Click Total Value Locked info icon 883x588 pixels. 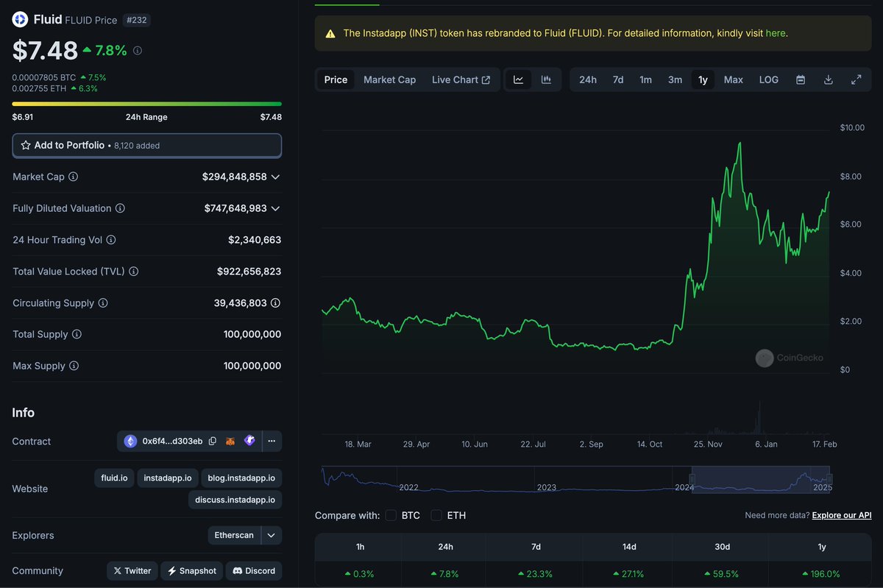134,272
